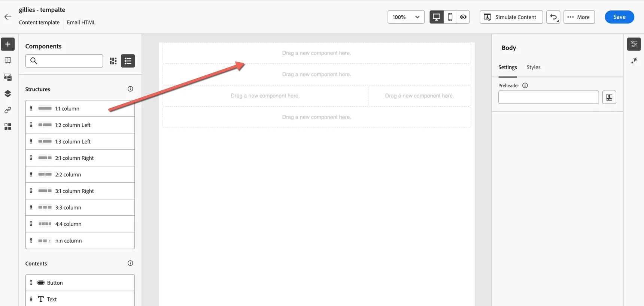Select the Button content component
This screenshot has height=306, width=644.
tap(80, 283)
